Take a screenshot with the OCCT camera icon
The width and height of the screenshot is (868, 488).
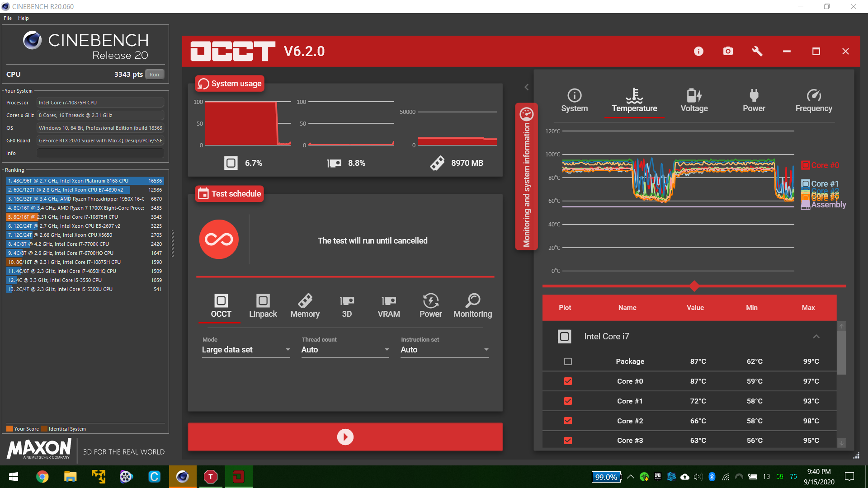(728, 51)
